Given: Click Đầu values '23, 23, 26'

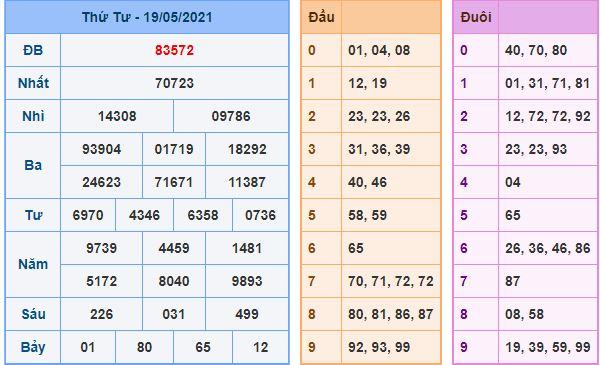Looking at the screenshot, I should [379, 116].
